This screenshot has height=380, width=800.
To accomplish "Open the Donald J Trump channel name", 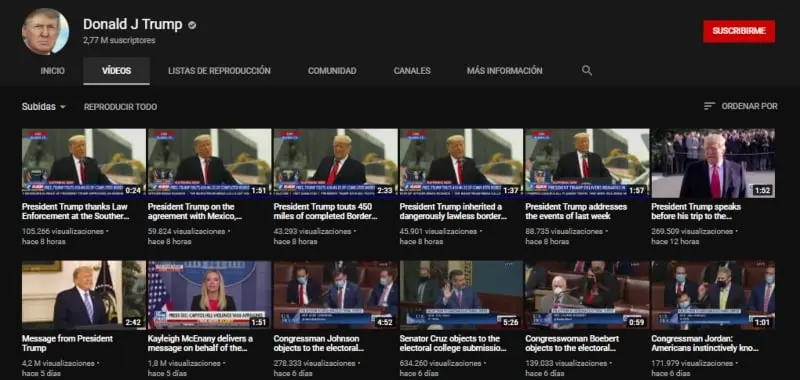I will pyautogui.click(x=133, y=24).
